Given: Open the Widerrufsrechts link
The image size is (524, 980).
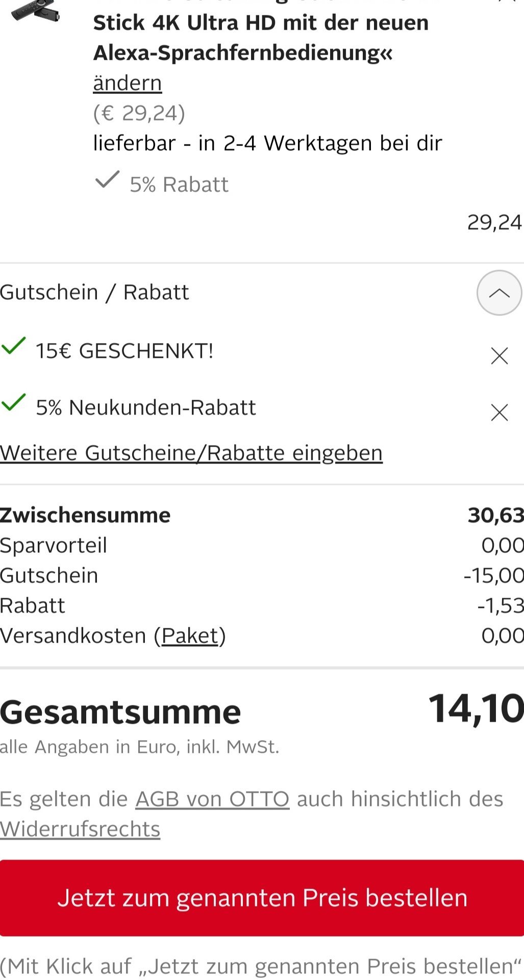Looking at the screenshot, I should click(80, 829).
